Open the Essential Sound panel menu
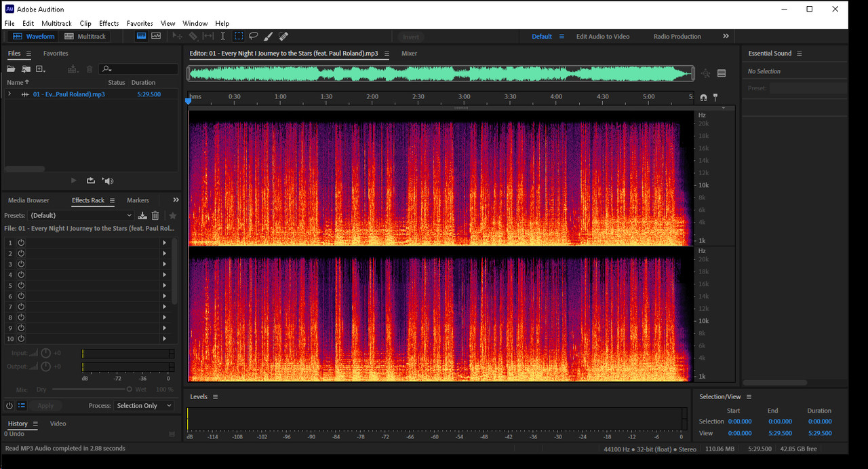The width and height of the screenshot is (868, 469). (x=799, y=54)
